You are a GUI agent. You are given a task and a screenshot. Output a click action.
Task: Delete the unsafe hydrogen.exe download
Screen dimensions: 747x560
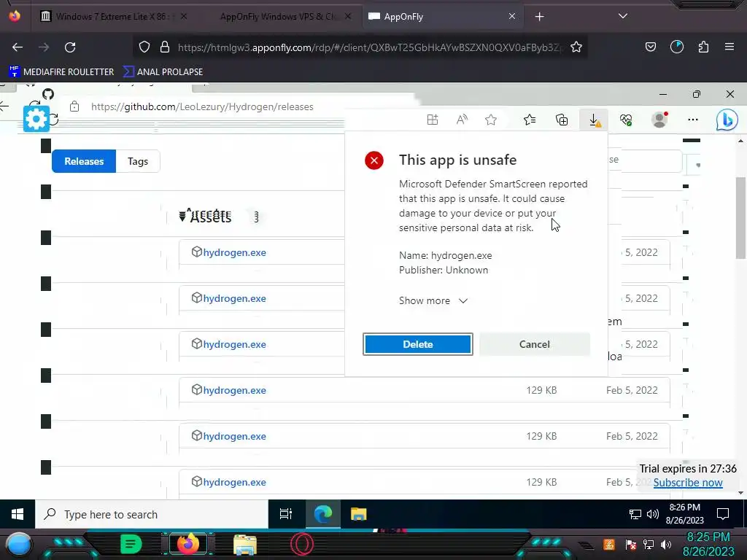(418, 344)
